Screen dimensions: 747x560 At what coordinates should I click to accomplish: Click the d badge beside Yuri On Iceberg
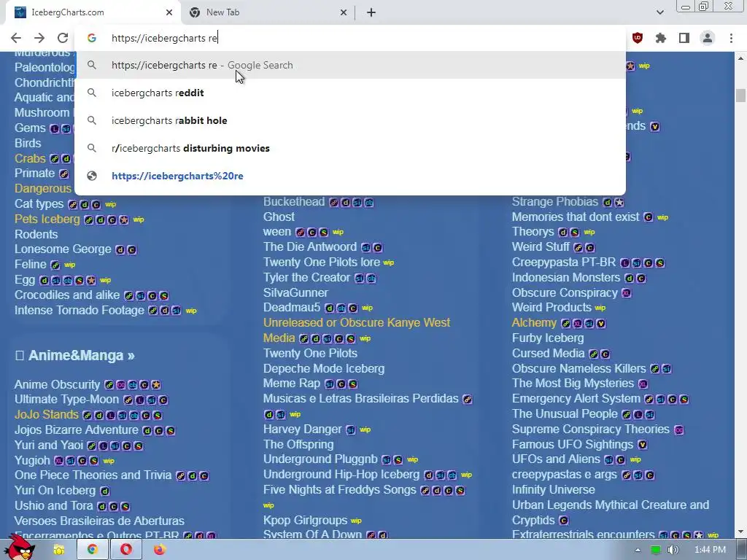click(105, 491)
